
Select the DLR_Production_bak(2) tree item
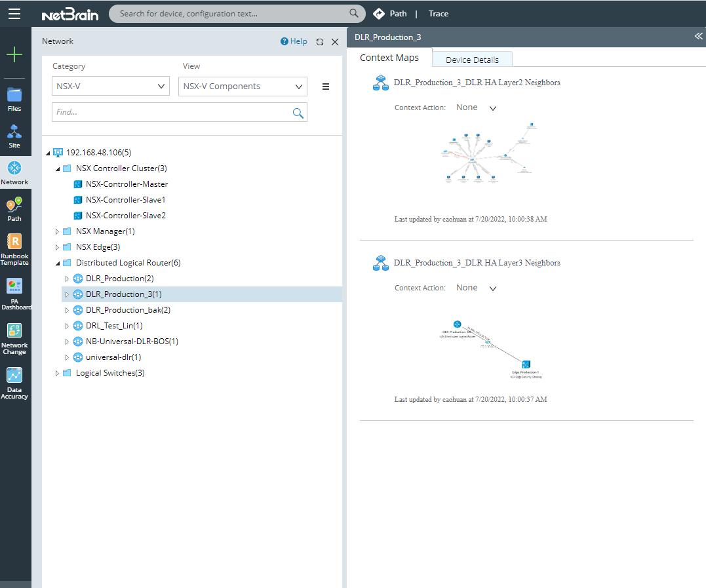tap(128, 310)
